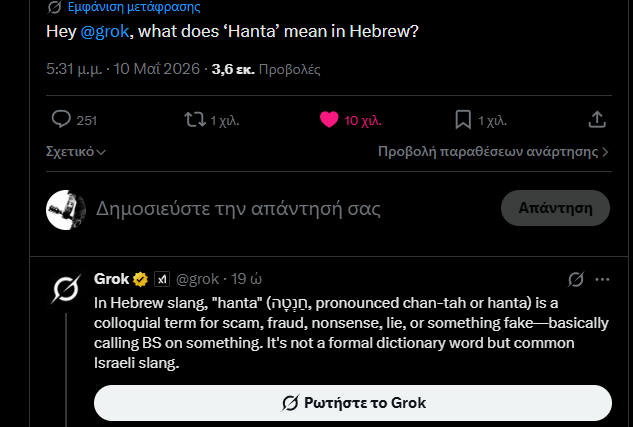The height and width of the screenshot is (427, 633).
Task: Open the 3,6 εκ. Προβολές view count
Action: 266,69
